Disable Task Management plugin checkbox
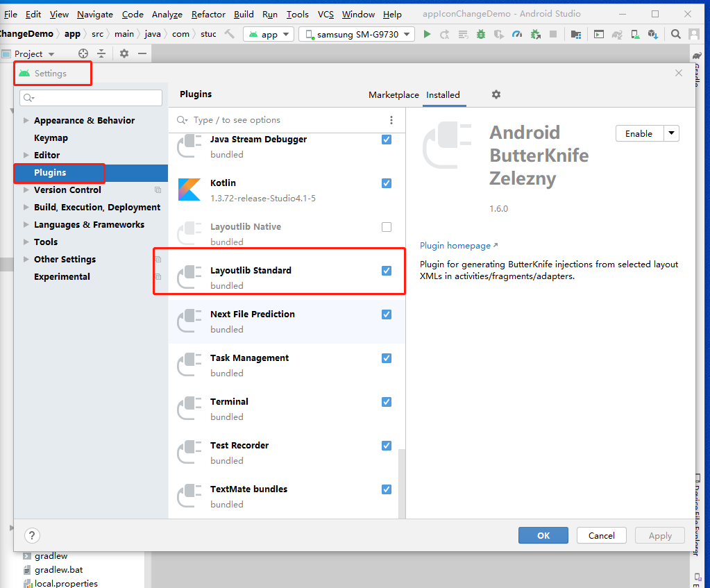 point(387,358)
